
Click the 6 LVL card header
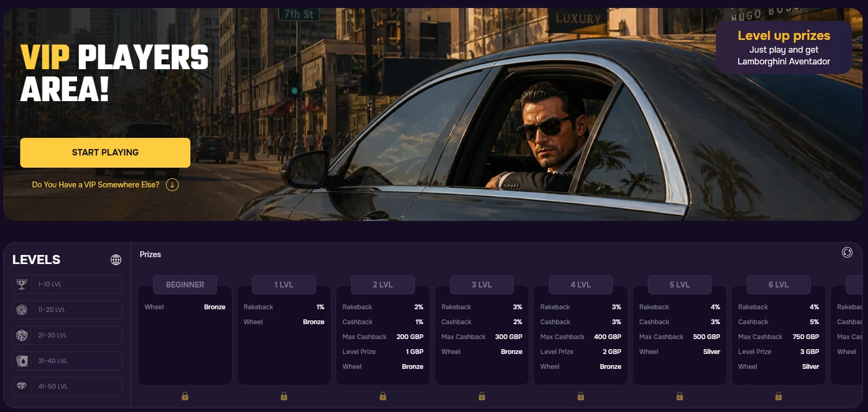pyautogui.click(x=779, y=285)
